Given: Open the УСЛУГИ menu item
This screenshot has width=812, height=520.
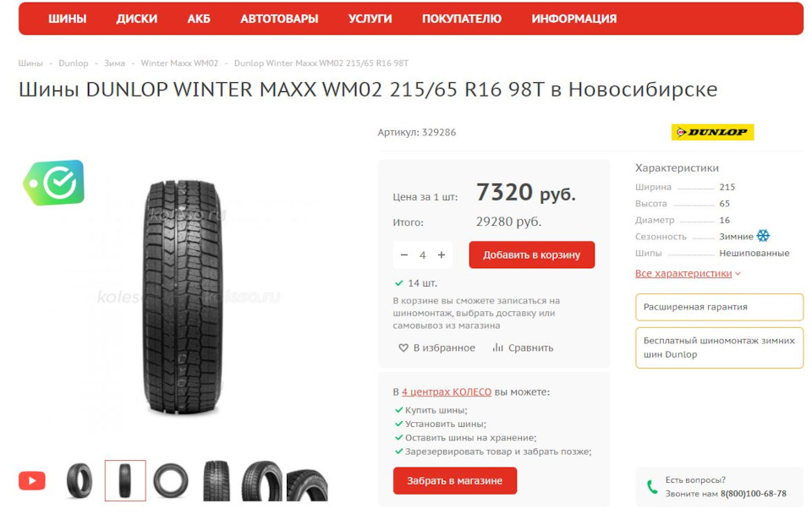Looking at the screenshot, I should 370,19.
